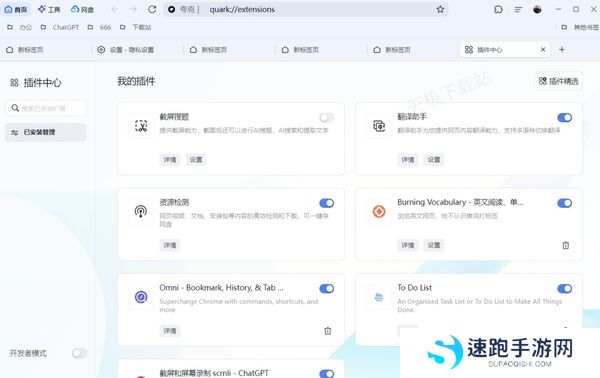Click the To Do List title text

[x=414, y=288]
